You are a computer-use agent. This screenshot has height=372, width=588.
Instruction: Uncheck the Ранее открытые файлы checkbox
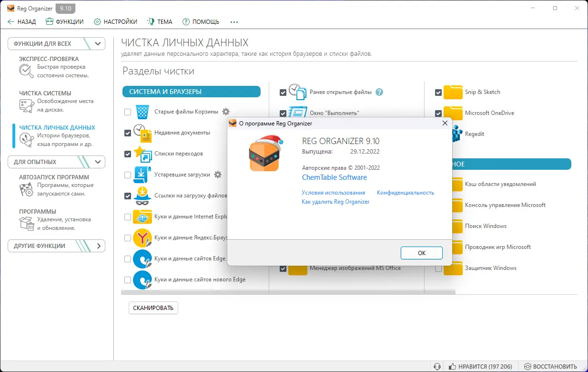point(283,93)
